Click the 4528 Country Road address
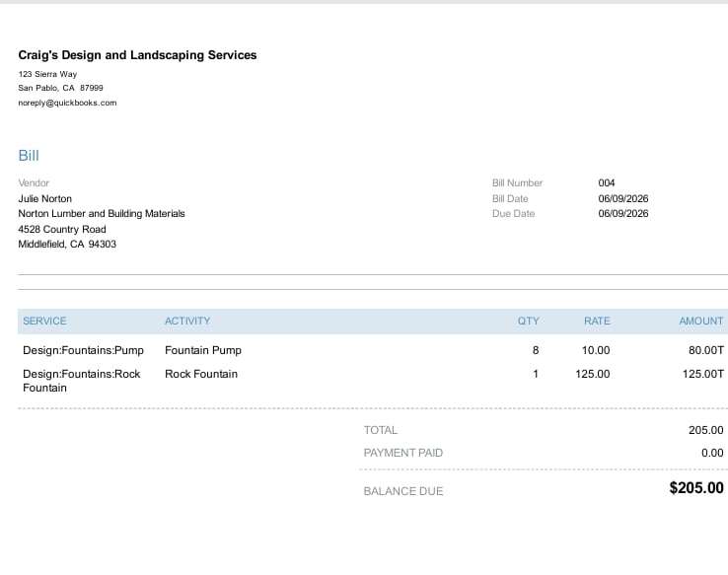The image size is (728, 575). pyautogui.click(x=62, y=229)
